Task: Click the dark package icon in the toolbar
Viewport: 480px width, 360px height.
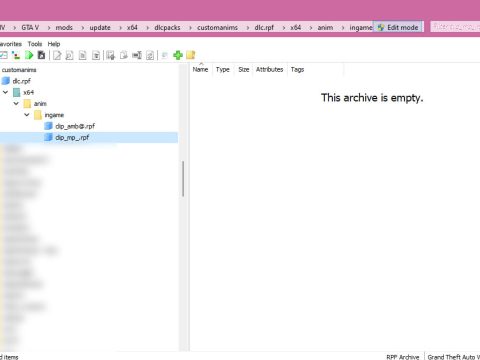Action: [x=41, y=55]
